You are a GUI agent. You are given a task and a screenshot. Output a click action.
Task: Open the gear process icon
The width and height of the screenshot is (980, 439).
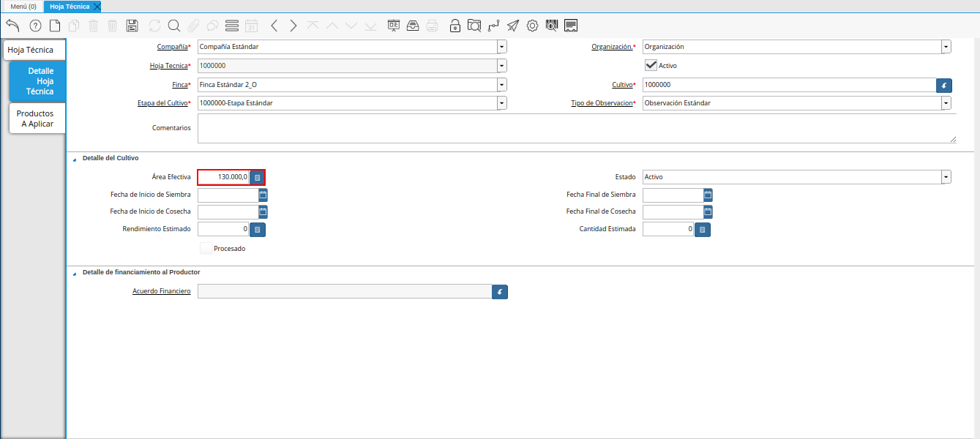point(532,26)
